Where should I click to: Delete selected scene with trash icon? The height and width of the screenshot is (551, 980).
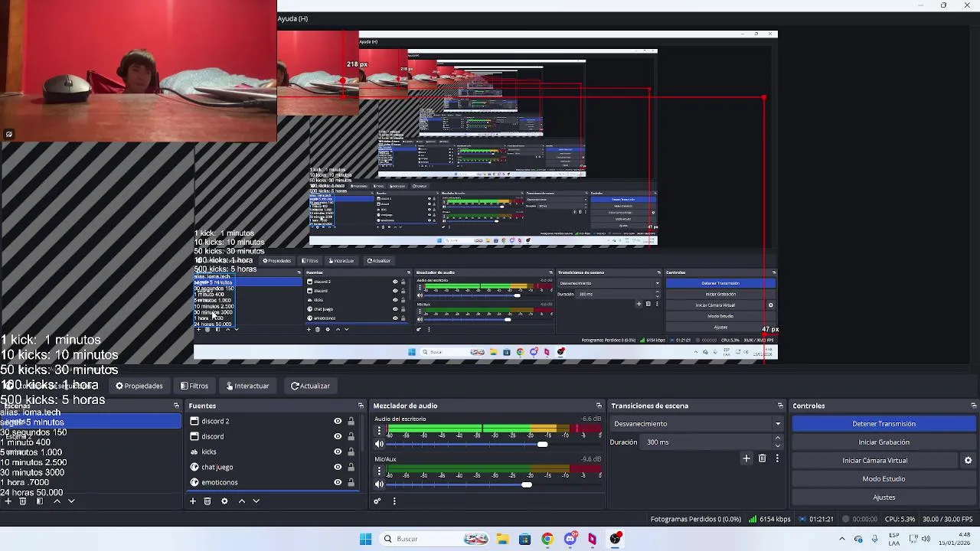pyautogui.click(x=22, y=501)
